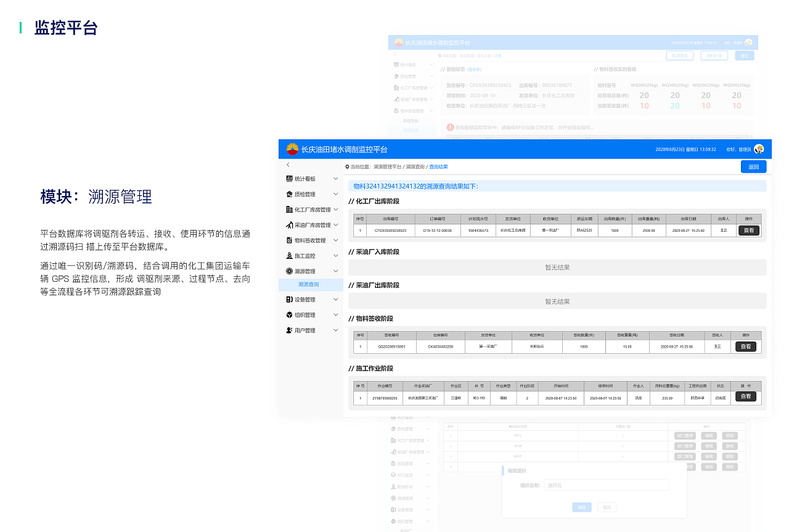Collapse the left sidebar navigation
This screenshot has height=532, width=789.
pos(288,165)
